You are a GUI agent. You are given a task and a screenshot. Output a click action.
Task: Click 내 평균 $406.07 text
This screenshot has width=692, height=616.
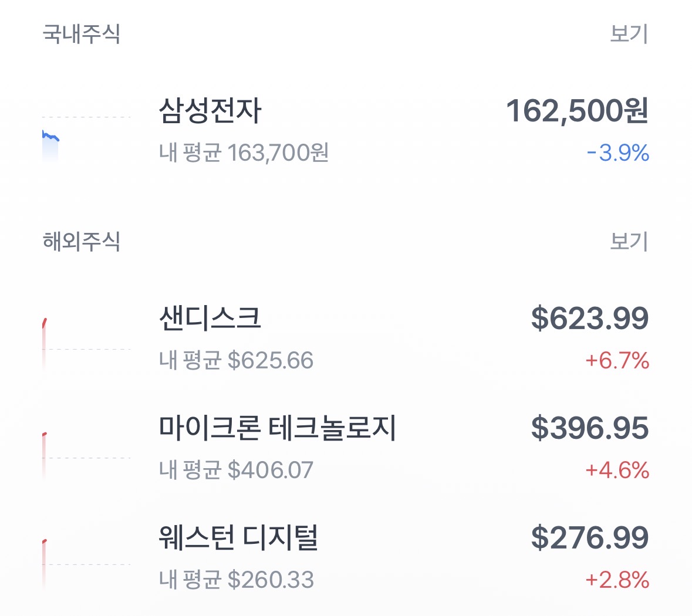coord(237,471)
